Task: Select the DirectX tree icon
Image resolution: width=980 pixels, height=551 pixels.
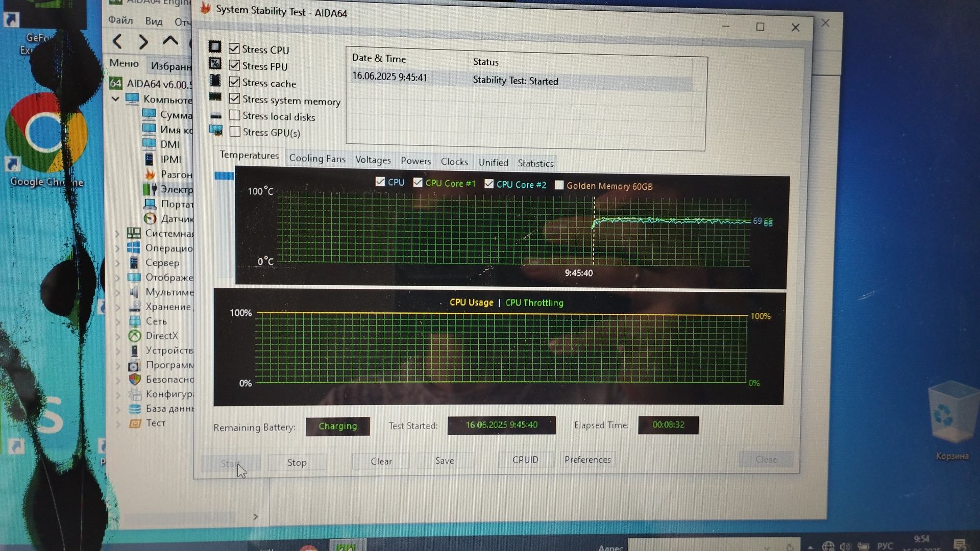Action: pyautogui.click(x=135, y=336)
